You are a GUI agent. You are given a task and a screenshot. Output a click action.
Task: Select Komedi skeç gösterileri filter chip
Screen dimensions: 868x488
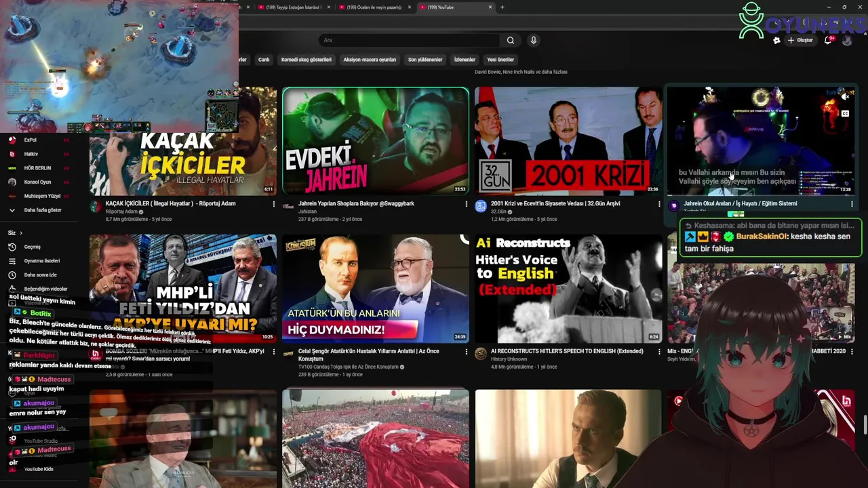pos(307,60)
